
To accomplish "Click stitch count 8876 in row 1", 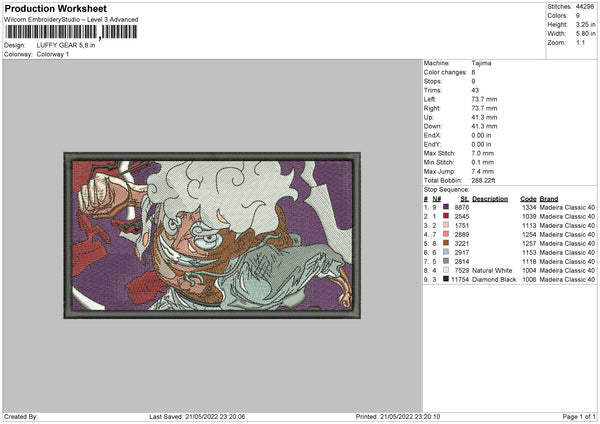I will point(461,207).
